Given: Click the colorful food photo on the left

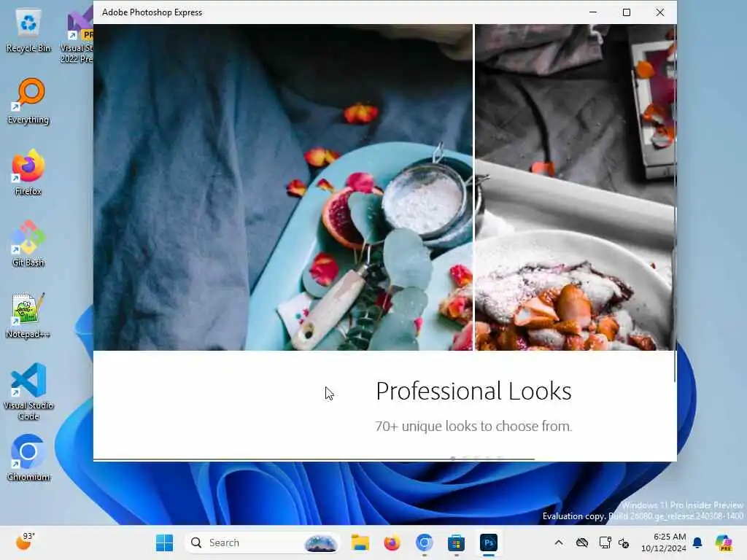Looking at the screenshot, I should click(283, 187).
